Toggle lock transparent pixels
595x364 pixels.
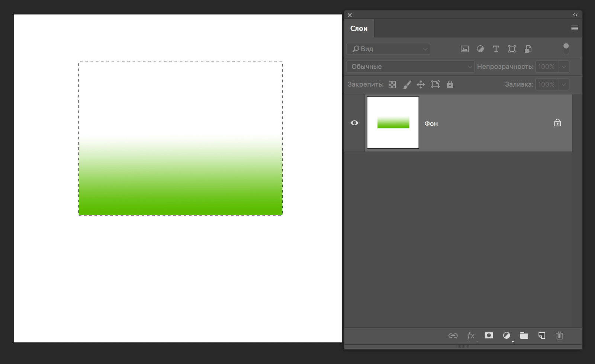click(392, 84)
